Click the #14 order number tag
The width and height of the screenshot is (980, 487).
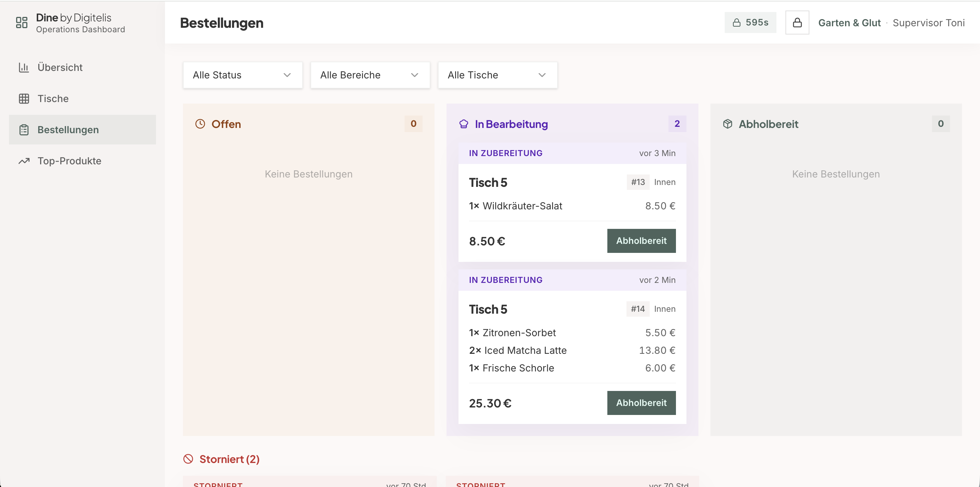638,309
